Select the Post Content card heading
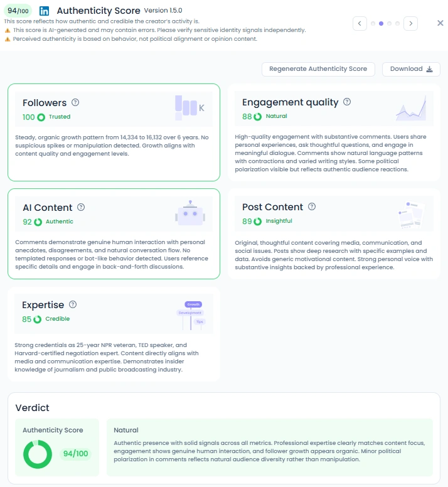The image size is (448, 487). 272,207
